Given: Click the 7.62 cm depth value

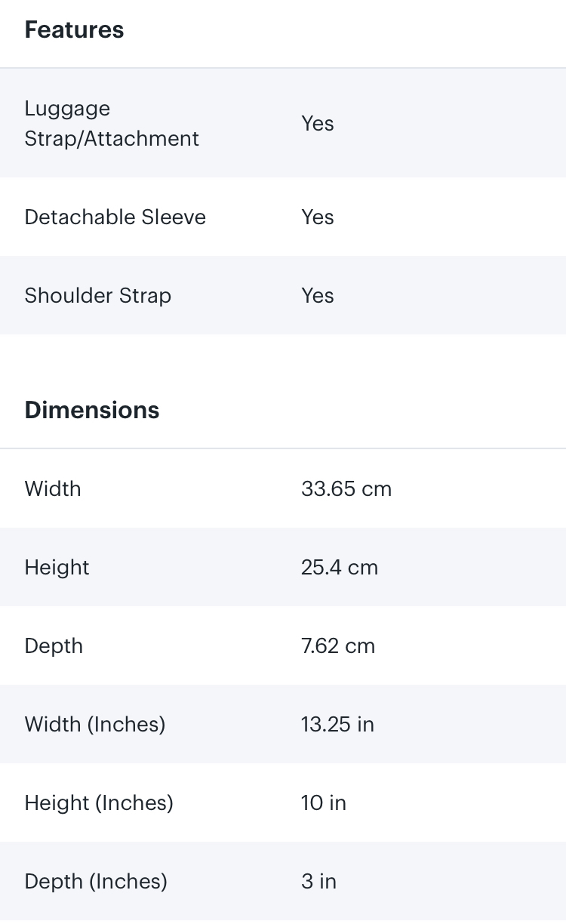Looking at the screenshot, I should tap(338, 646).
